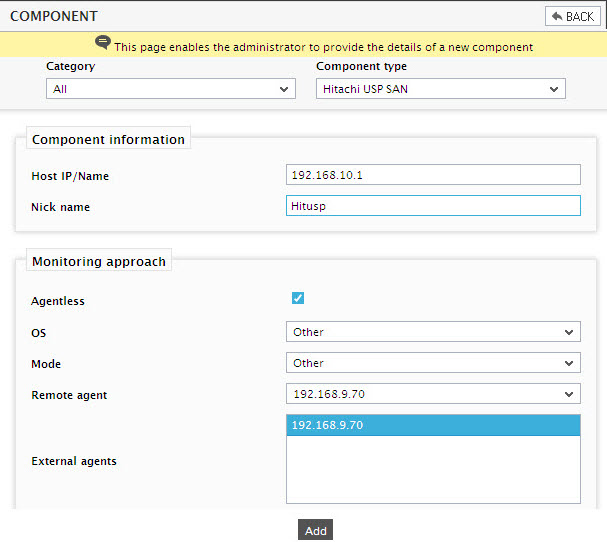This screenshot has height=542, width=607.
Task: Open the Remote agent dropdown
Action: 433,394
